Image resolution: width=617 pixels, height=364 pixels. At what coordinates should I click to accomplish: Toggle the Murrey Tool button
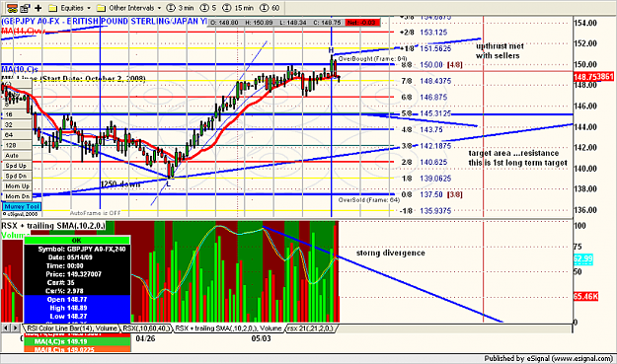[22, 206]
